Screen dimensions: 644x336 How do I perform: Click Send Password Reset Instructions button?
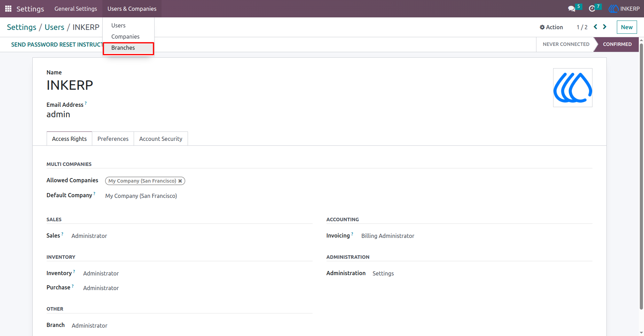(57, 45)
